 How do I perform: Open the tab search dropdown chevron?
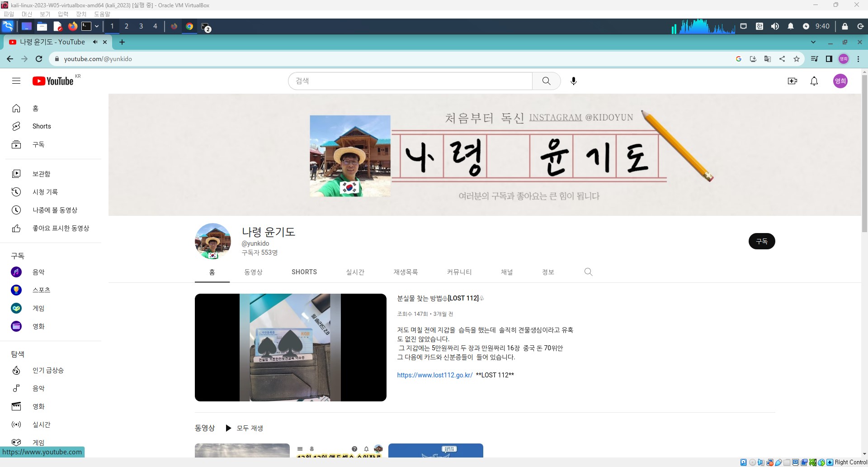tap(813, 42)
